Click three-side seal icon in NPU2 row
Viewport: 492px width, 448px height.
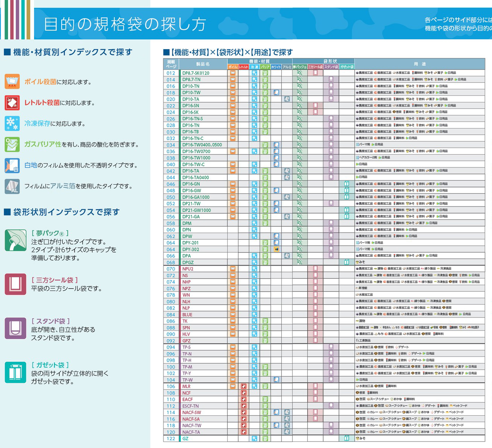(x=315, y=269)
